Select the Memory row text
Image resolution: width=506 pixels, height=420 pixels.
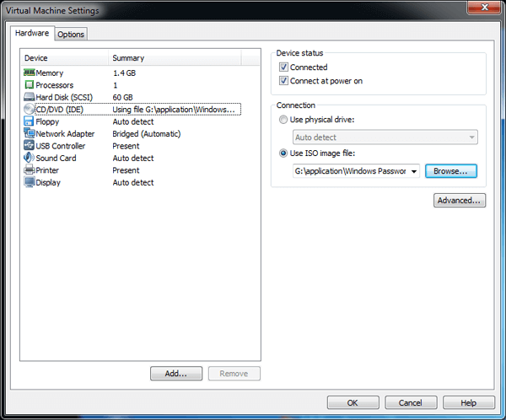pos(50,73)
